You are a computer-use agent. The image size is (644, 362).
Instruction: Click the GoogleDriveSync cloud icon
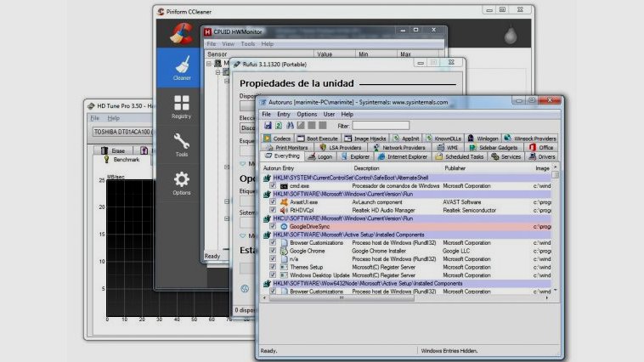(x=284, y=227)
